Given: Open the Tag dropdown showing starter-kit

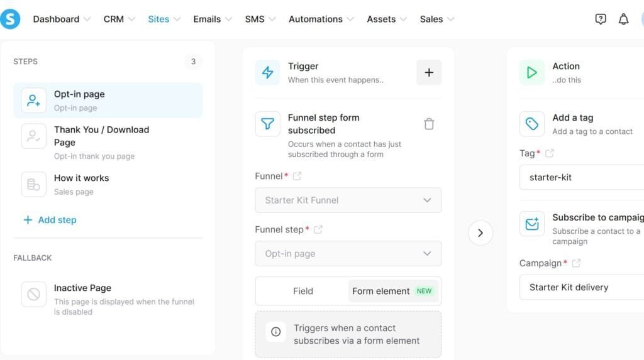Looking at the screenshot, I should pyautogui.click(x=582, y=177).
